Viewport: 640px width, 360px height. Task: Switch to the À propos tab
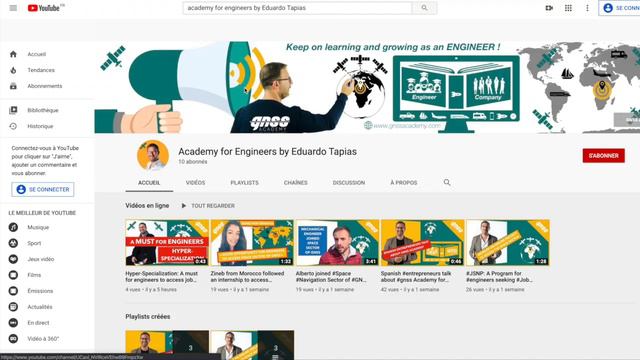point(404,183)
